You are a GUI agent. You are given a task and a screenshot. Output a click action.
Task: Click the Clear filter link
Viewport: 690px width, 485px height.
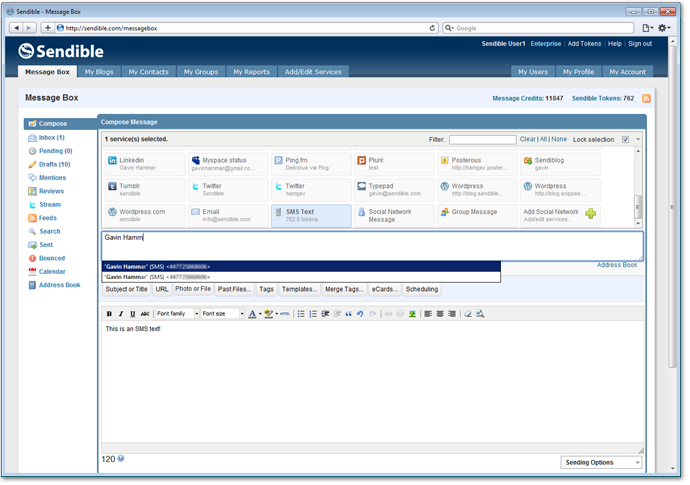coord(530,140)
